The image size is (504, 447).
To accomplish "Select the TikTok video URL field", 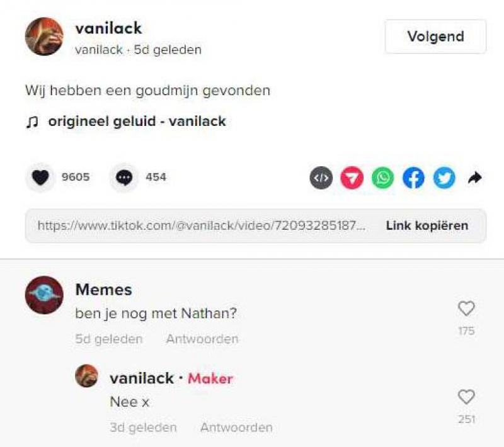I will click(x=201, y=225).
